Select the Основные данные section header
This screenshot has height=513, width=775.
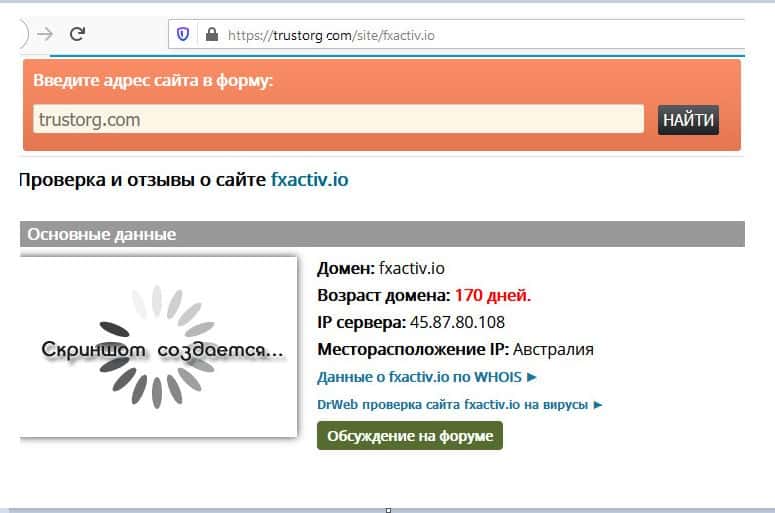382,234
